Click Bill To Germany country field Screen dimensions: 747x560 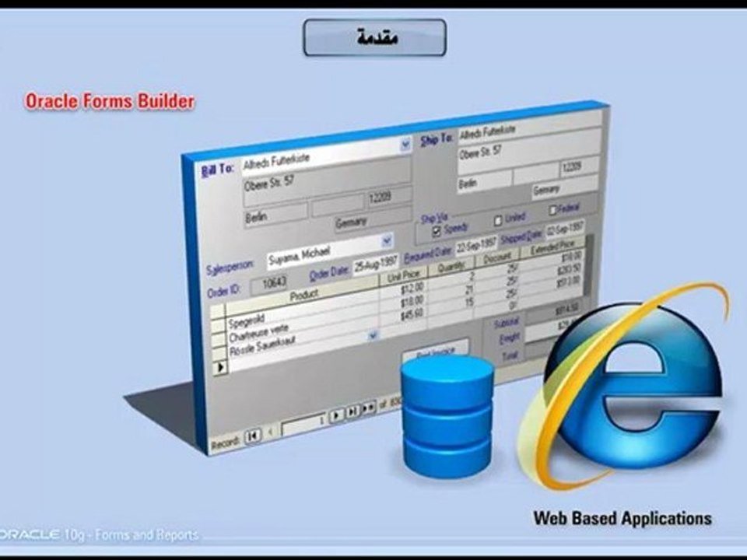pos(373,220)
